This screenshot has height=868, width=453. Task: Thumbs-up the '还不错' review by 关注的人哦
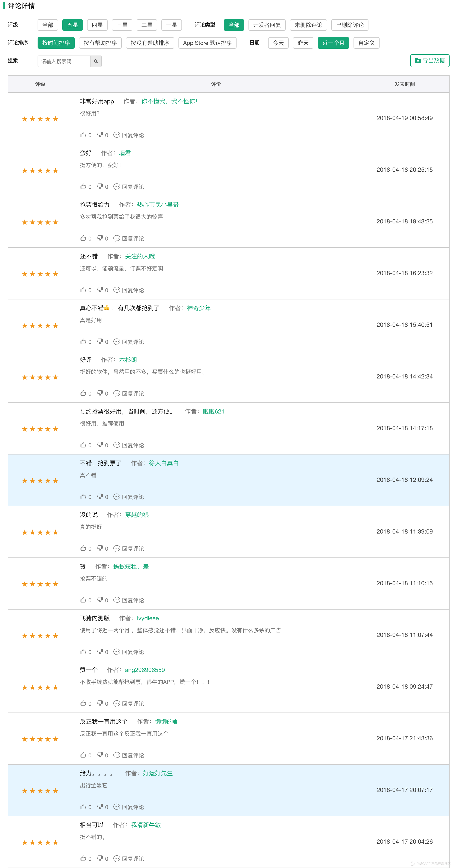(83, 290)
